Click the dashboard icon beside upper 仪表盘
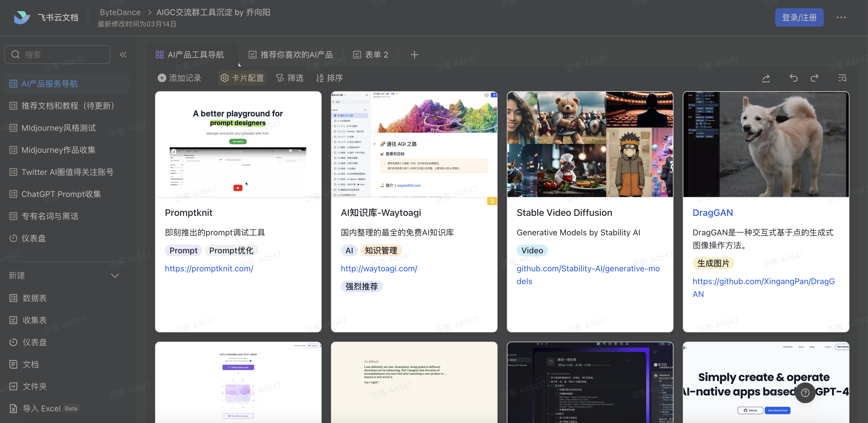 coord(13,238)
